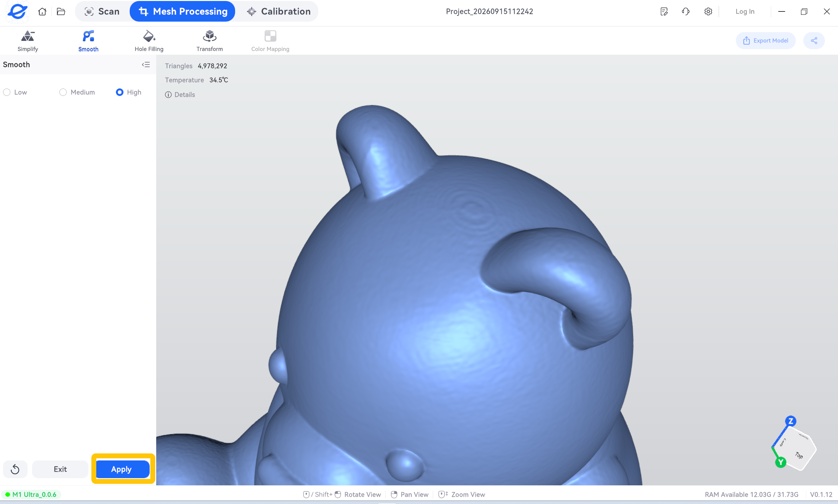The height and width of the screenshot is (504, 838).
Task: Open the customer support headset icon
Action: (x=685, y=11)
